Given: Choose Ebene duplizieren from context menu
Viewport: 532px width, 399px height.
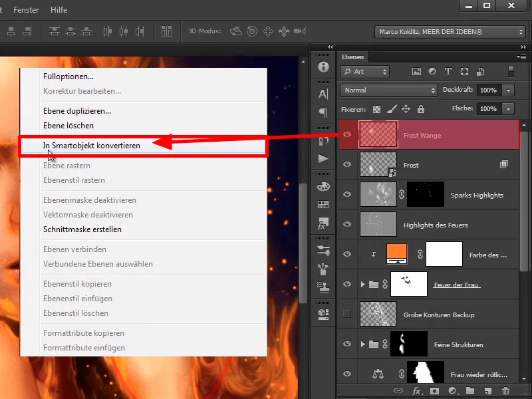Looking at the screenshot, I should coord(77,111).
